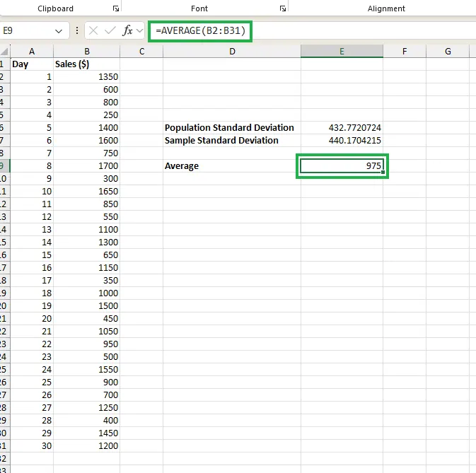Expand the fx dropdown arrow

click(139, 30)
